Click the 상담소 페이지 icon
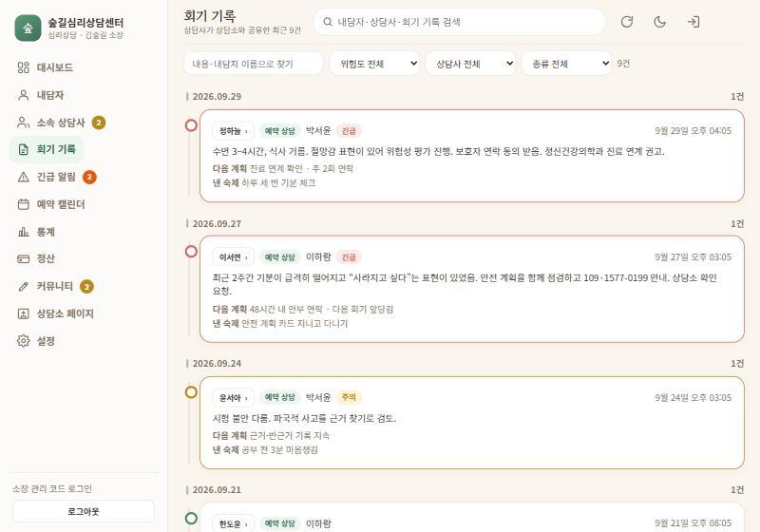This screenshot has height=532, width=760. pyautogui.click(x=23, y=313)
